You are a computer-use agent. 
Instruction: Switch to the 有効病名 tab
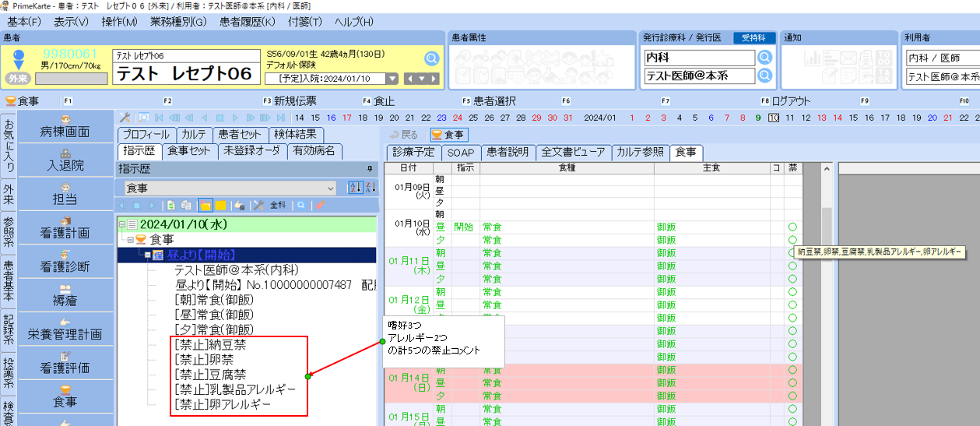(x=314, y=151)
